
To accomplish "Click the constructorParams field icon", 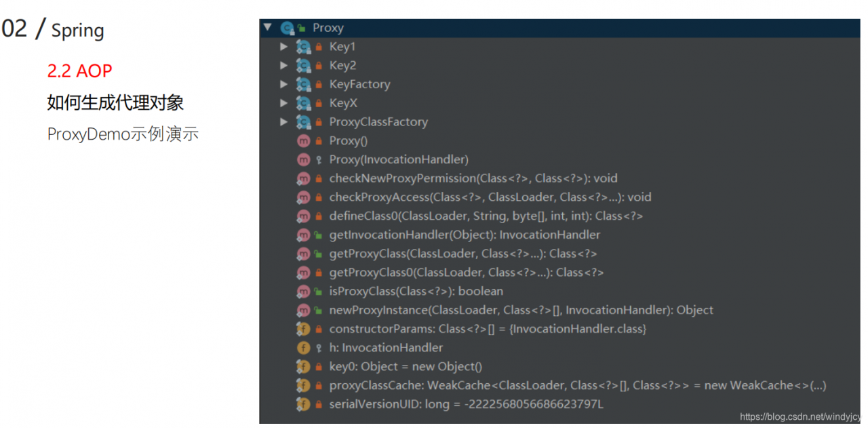I will (303, 329).
